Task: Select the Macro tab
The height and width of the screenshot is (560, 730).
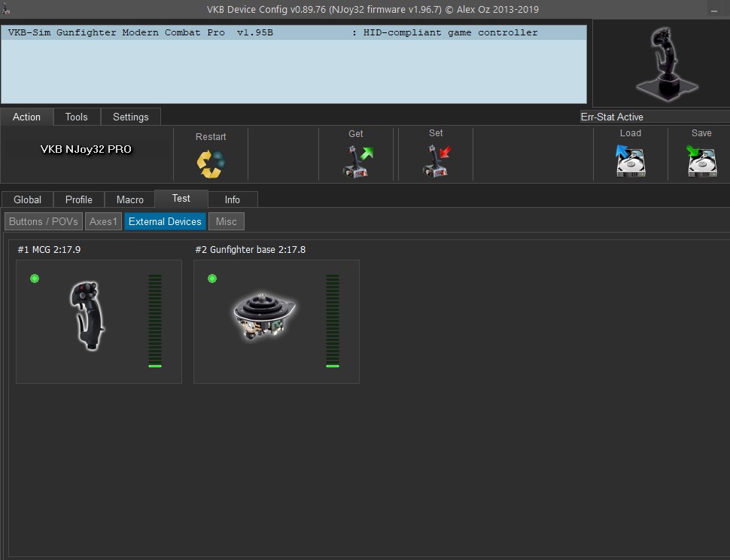Action: (x=129, y=199)
